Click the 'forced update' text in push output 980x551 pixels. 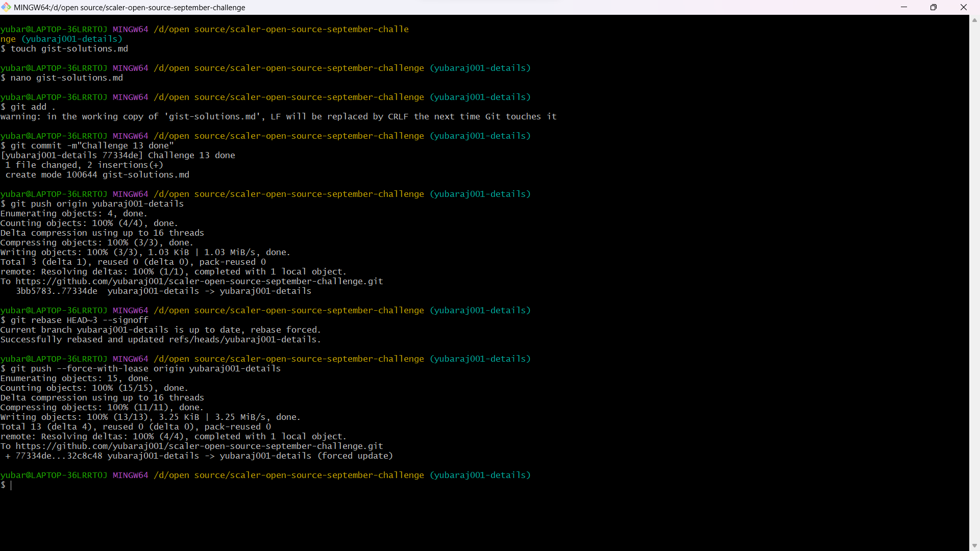[355, 456]
